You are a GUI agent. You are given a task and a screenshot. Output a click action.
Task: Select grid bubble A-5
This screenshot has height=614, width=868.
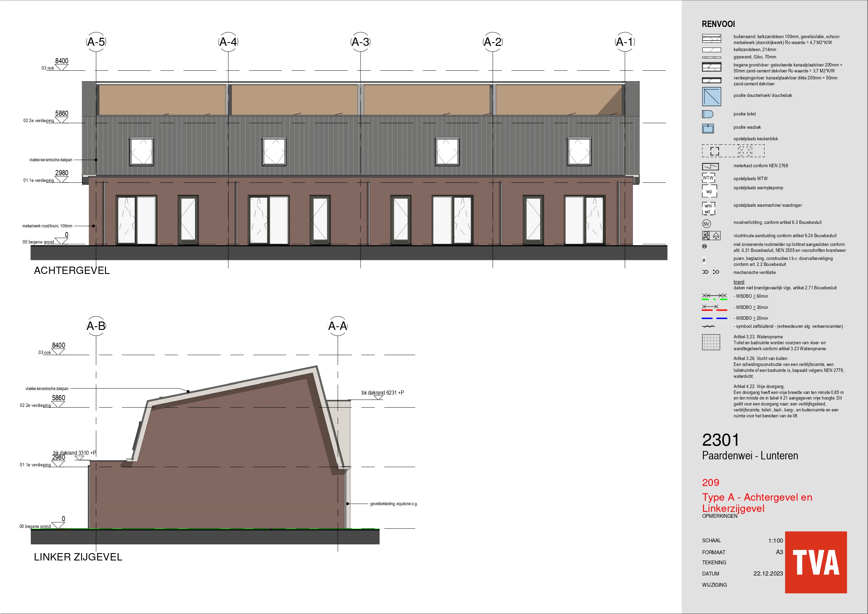pos(96,42)
